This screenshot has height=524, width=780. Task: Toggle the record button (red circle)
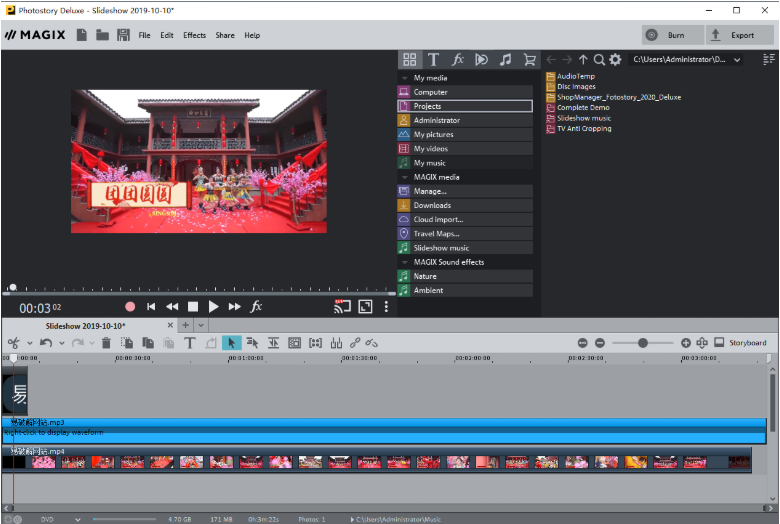[130, 307]
